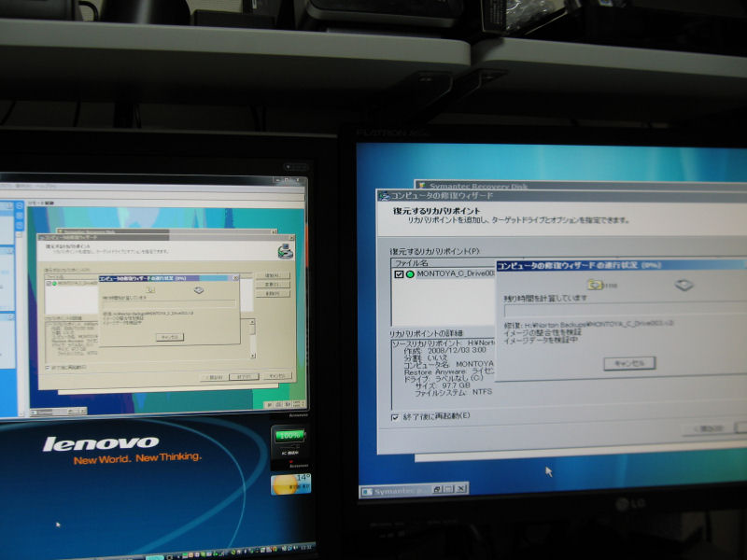This screenshot has height=560, width=747.
Task: Click destination drive icon in left monitor progress dialog
Action: click(x=199, y=290)
